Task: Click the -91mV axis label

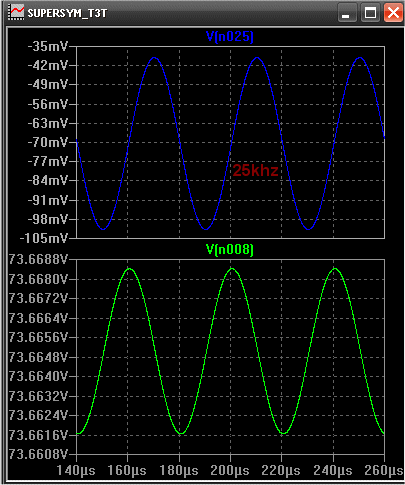Action: [48, 200]
